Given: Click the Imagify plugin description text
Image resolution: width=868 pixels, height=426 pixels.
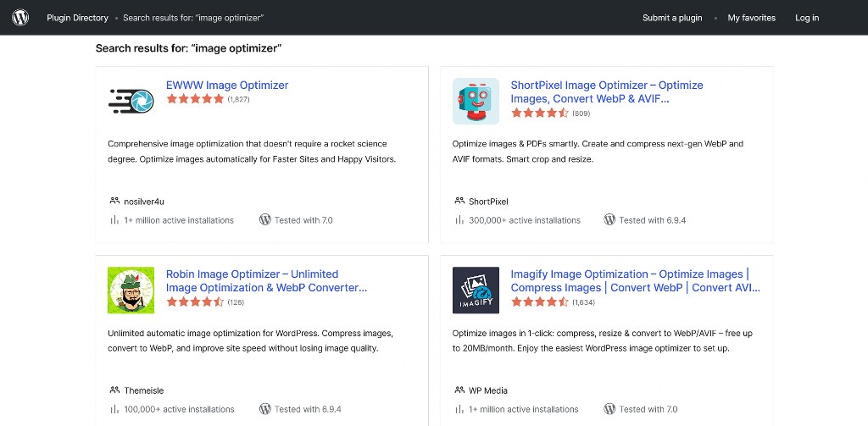Looking at the screenshot, I should [x=603, y=340].
